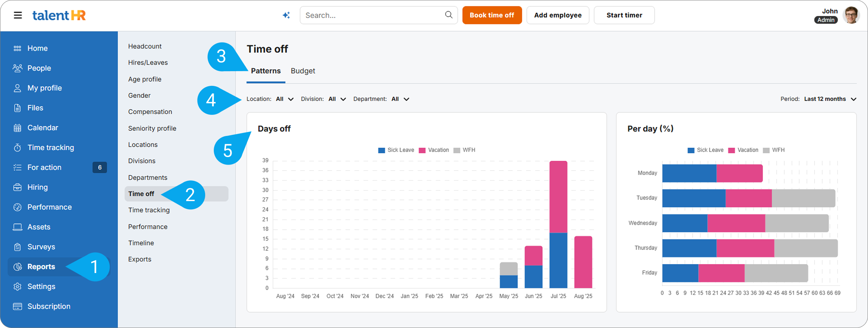Open the Surveys clipboard icon
Screen dimensions: 868x328
(x=17, y=247)
